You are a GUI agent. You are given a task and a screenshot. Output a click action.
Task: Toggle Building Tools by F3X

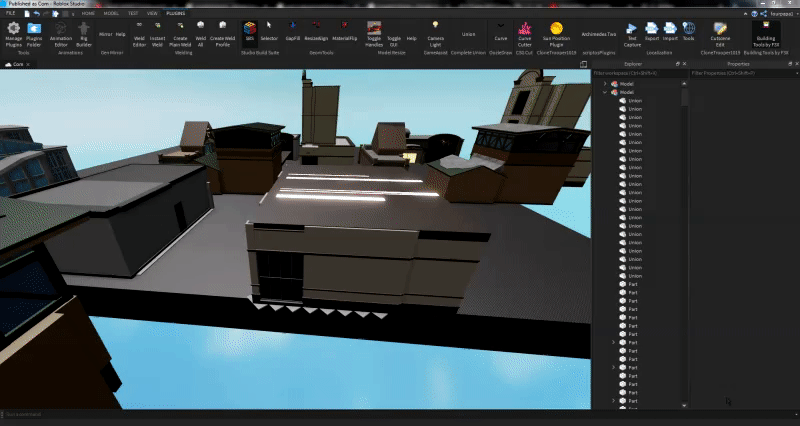click(766, 34)
